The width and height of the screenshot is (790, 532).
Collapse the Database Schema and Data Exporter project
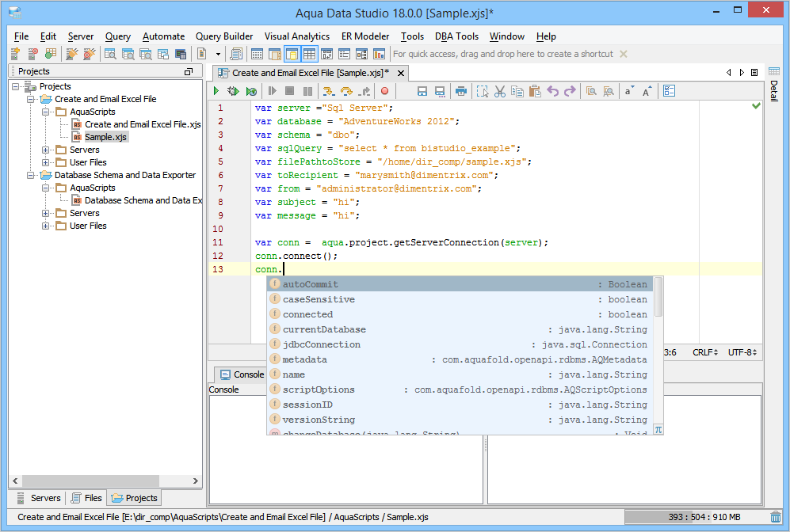pyautogui.click(x=31, y=175)
